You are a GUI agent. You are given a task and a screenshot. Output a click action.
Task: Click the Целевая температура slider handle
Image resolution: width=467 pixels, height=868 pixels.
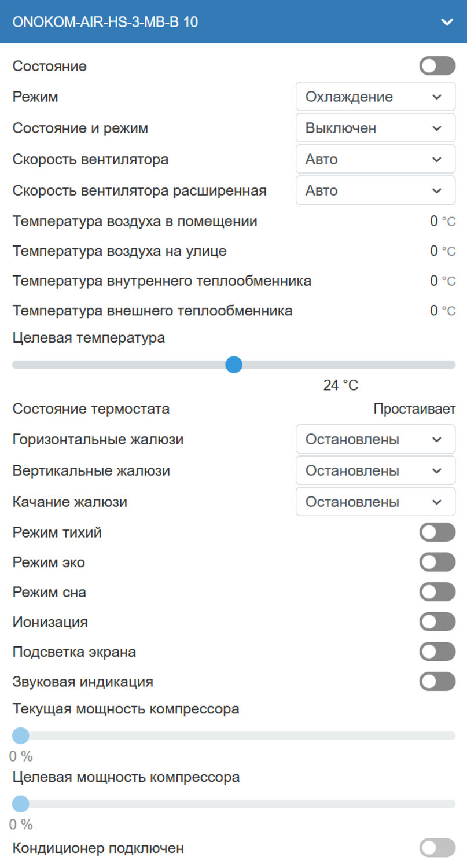click(x=233, y=365)
